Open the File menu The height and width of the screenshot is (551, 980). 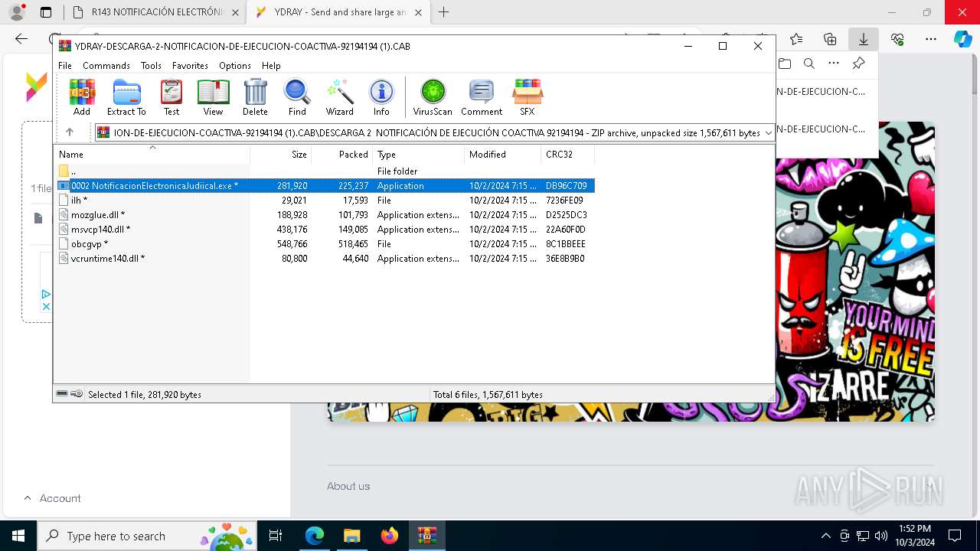[65, 66]
